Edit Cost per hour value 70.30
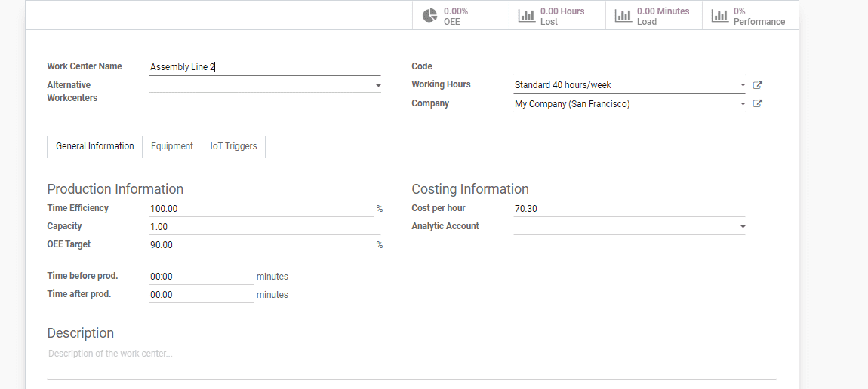Image resolution: width=868 pixels, height=389 pixels. [629, 209]
